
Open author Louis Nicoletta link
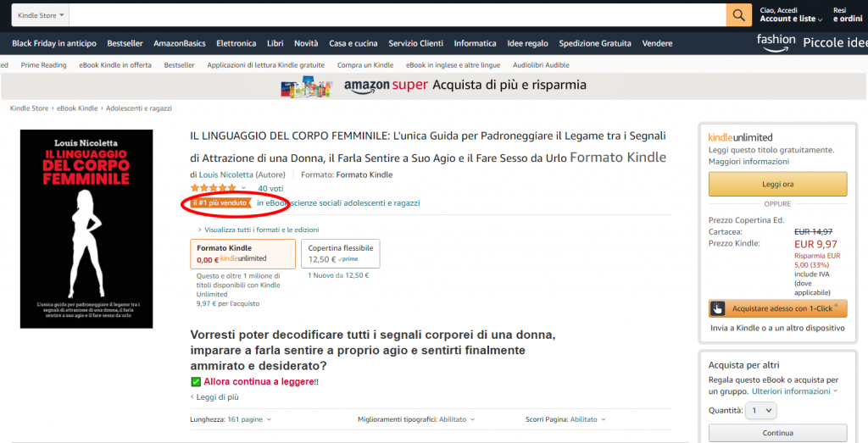coord(225,174)
